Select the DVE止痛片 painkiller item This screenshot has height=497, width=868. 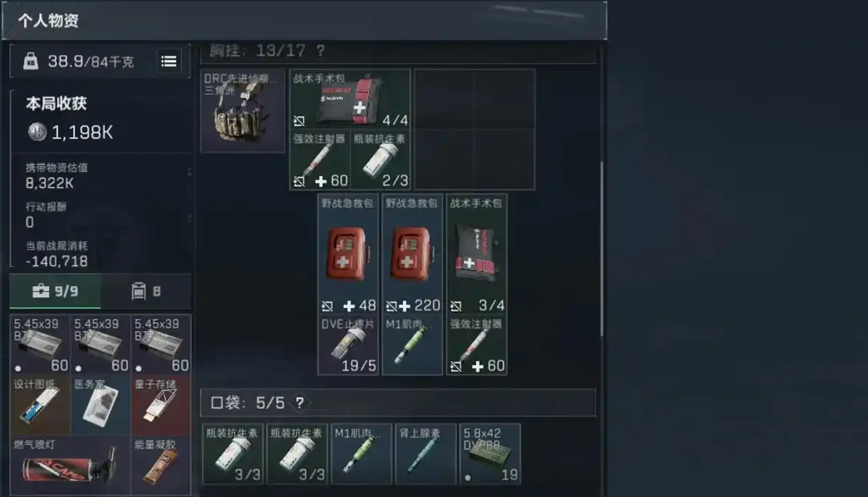[348, 345]
